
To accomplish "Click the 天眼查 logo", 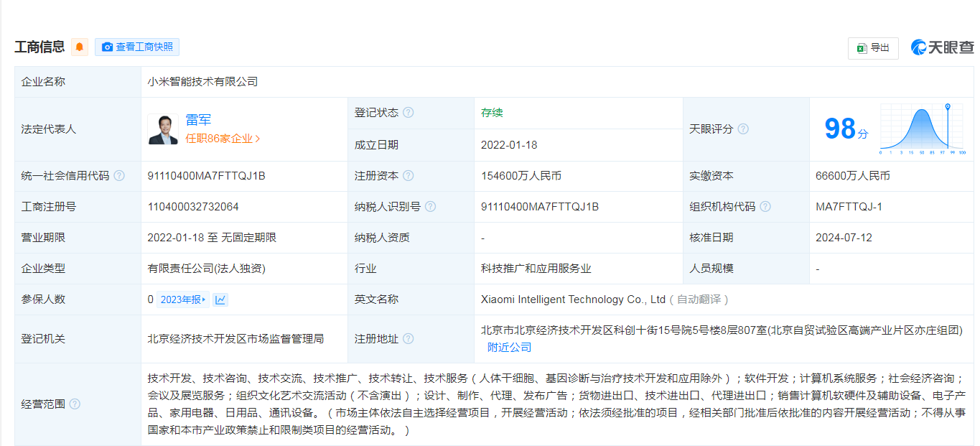I will tap(943, 47).
